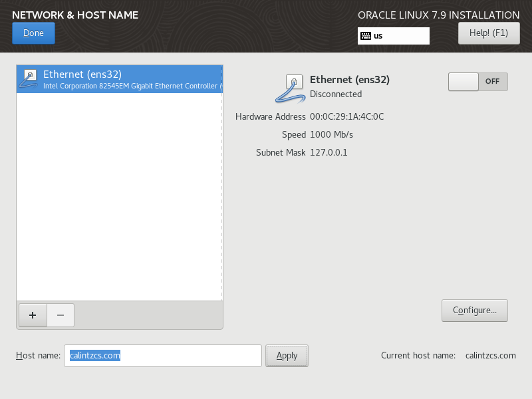Click the Intel Corporation 82545EM controller description
This screenshot has height=399, width=532.
pos(132,86)
